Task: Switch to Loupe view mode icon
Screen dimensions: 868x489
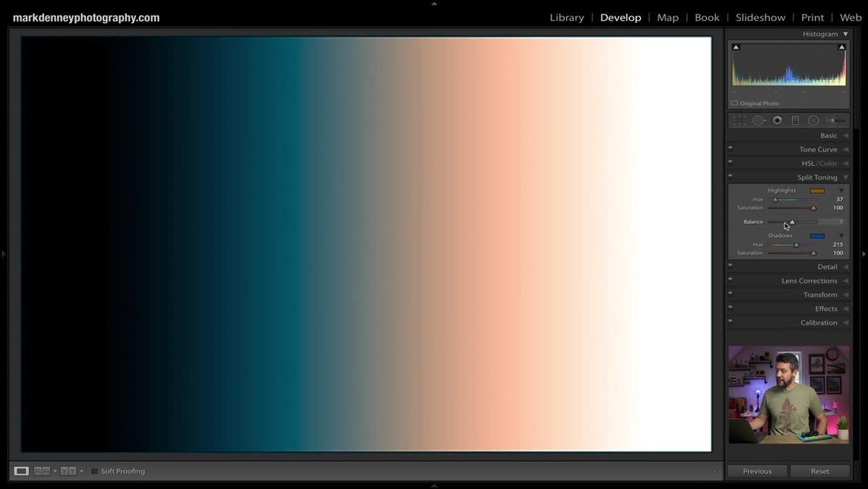Action: pyautogui.click(x=22, y=471)
